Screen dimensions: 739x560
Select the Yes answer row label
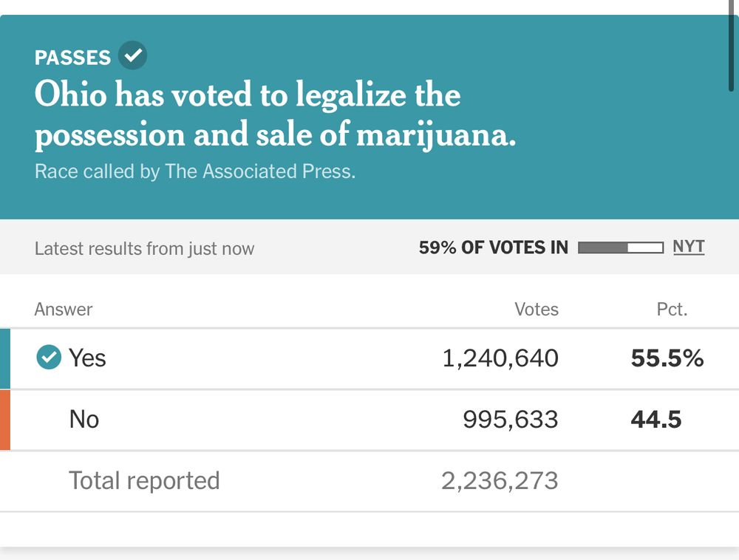87,358
